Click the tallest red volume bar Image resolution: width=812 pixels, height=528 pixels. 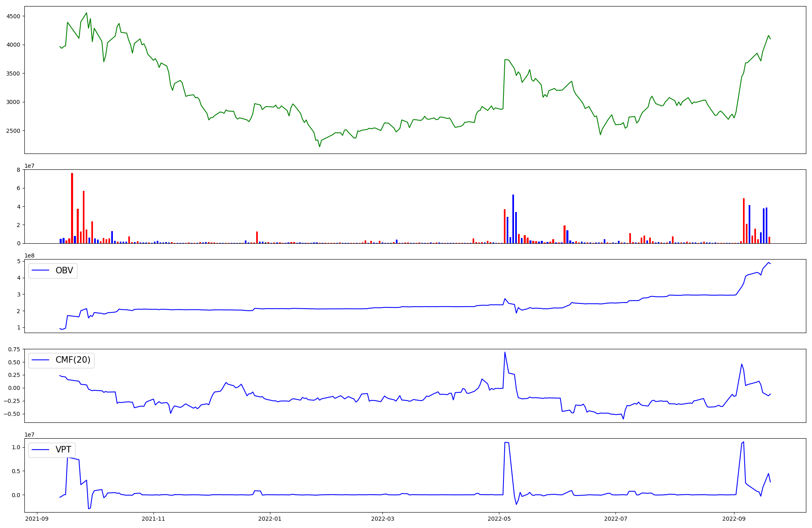click(72, 208)
